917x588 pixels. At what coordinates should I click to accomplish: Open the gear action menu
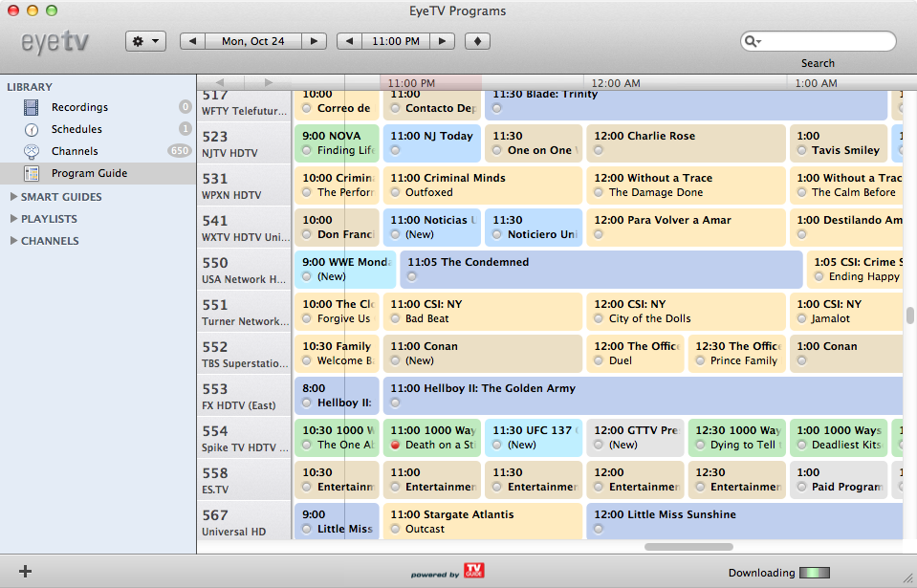click(x=145, y=42)
